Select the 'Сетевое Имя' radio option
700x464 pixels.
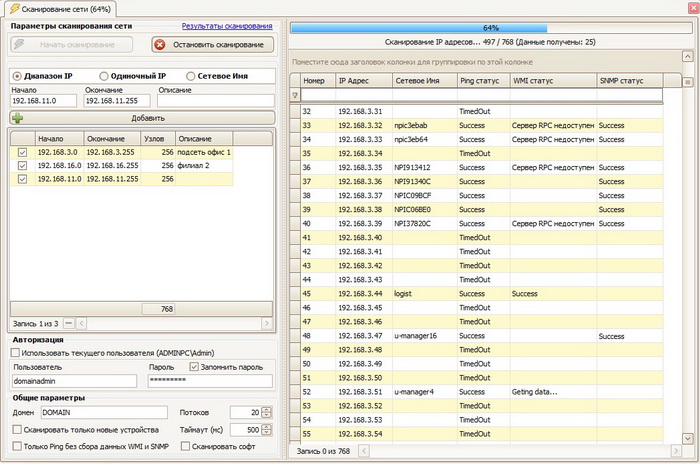coord(192,76)
